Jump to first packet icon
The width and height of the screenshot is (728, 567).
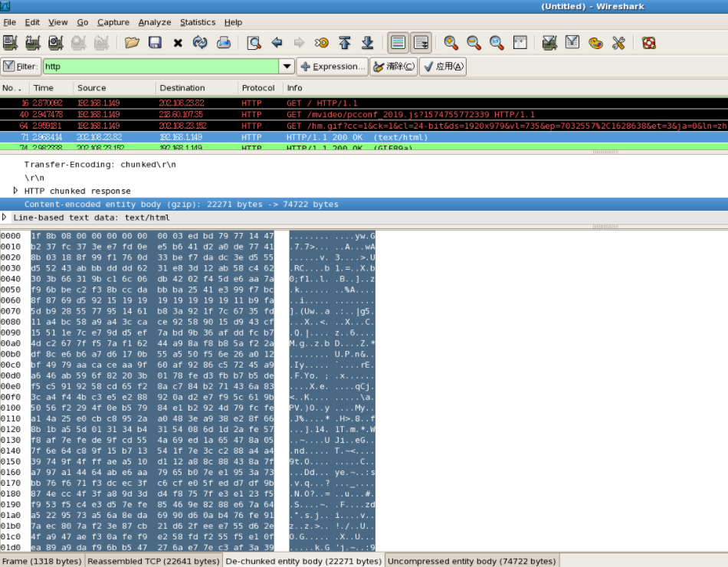345,43
